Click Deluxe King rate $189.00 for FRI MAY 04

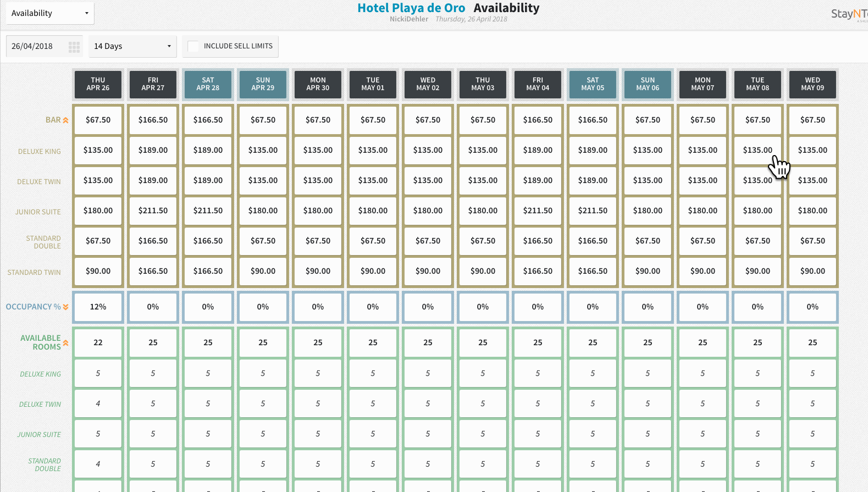point(538,150)
